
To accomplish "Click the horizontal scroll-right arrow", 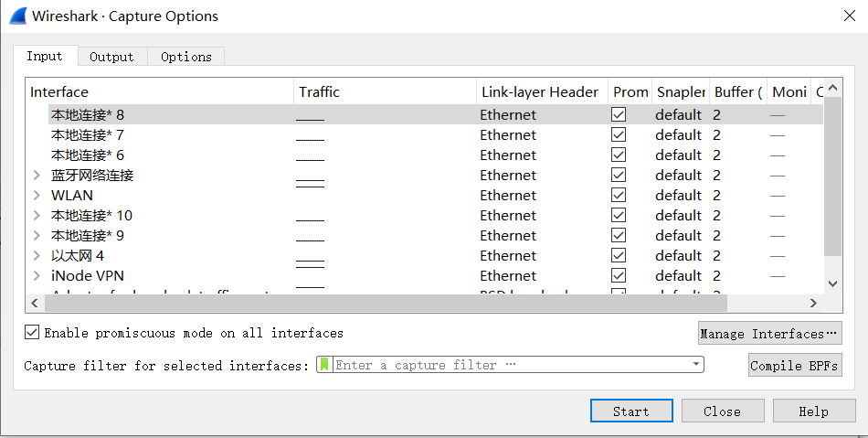I will pyautogui.click(x=813, y=303).
